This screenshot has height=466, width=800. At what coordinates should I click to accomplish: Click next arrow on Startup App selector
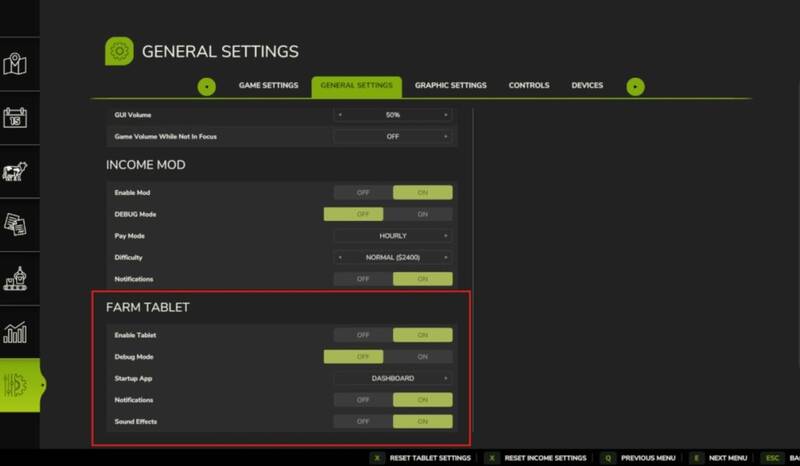pos(446,378)
